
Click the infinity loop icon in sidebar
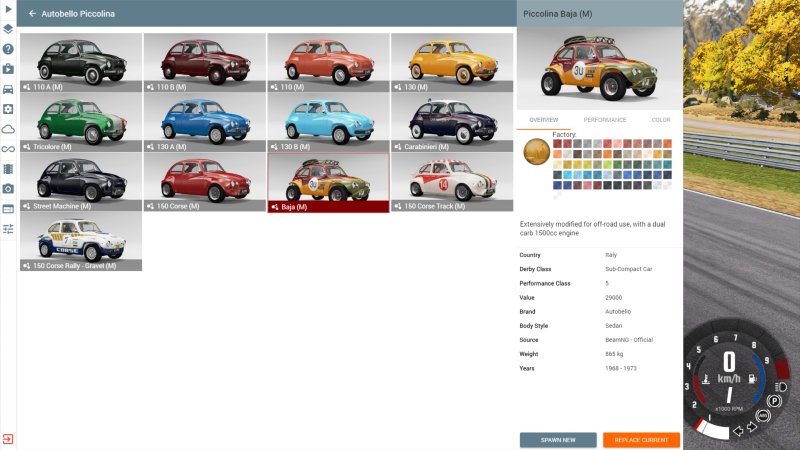[x=8, y=149]
